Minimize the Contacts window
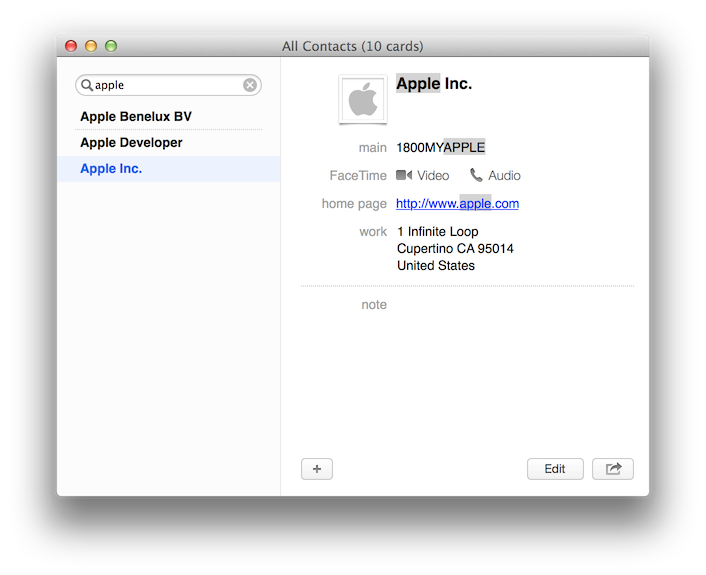Screen dimensions: 706x575 [x=91, y=46]
